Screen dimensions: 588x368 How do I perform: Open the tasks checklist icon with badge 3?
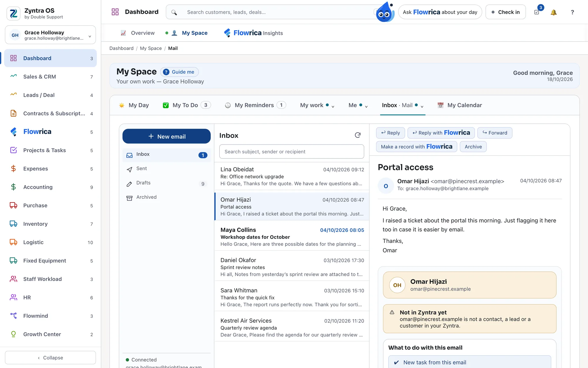pos(537,12)
